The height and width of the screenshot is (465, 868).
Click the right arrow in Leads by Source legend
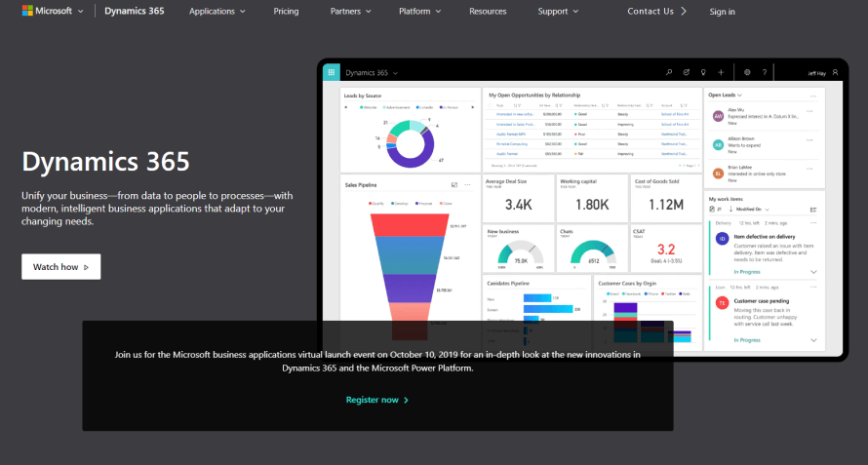(473, 107)
